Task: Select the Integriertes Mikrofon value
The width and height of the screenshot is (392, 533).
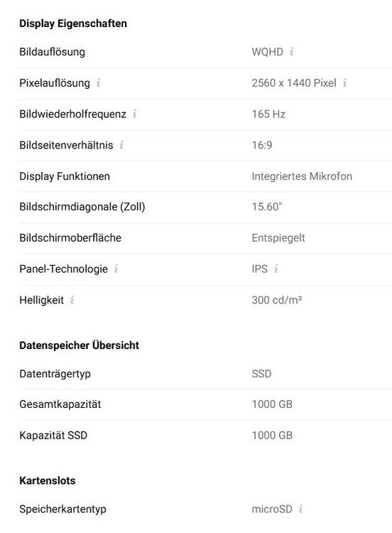Action: point(302,176)
